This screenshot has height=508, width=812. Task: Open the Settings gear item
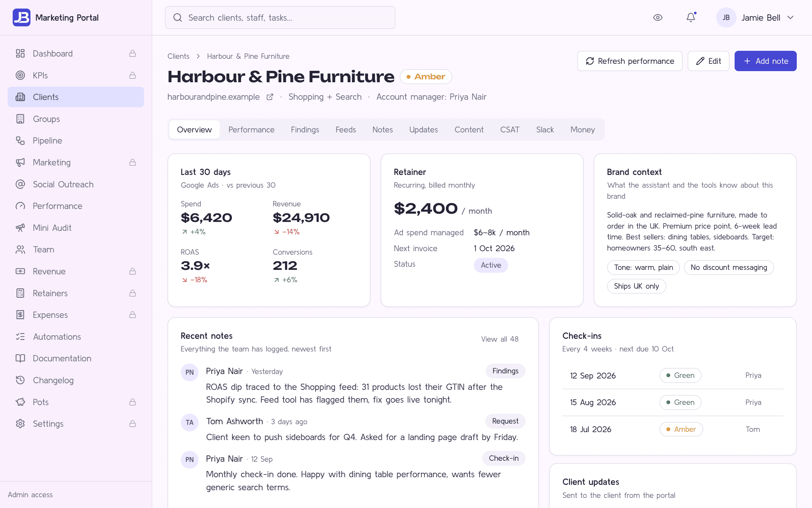point(75,424)
